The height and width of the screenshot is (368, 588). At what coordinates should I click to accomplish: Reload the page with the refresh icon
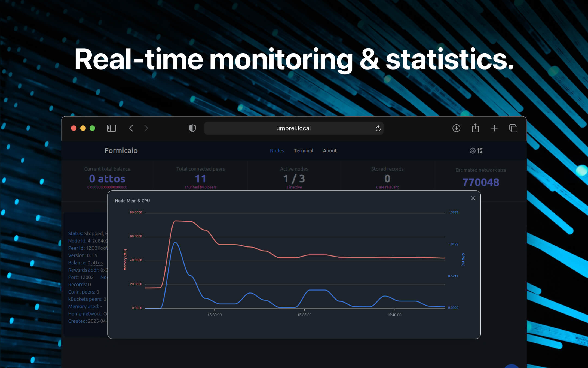(378, 128)
